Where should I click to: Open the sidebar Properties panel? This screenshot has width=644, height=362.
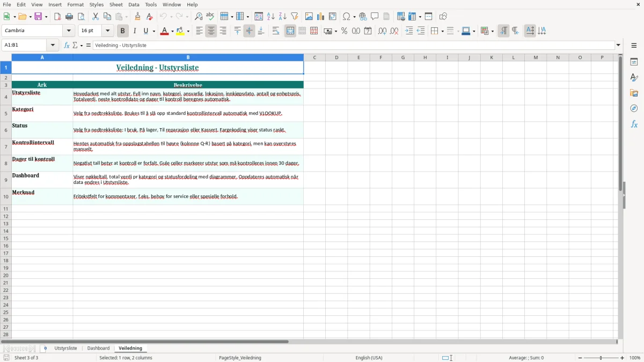634,62
